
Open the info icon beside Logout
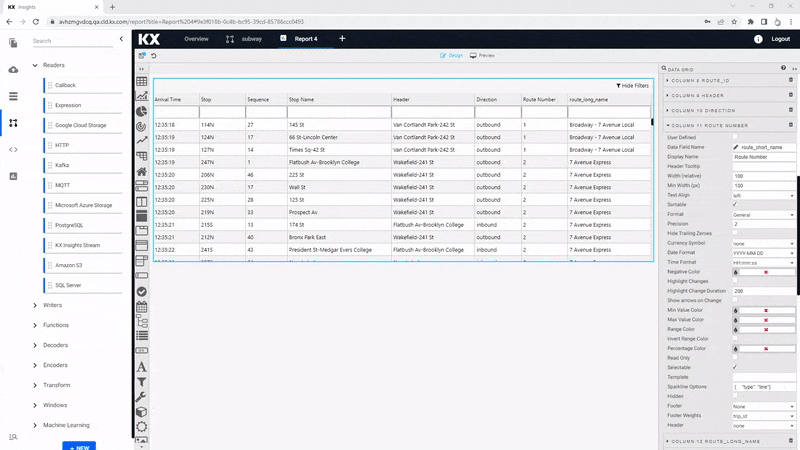coord(758,39)
